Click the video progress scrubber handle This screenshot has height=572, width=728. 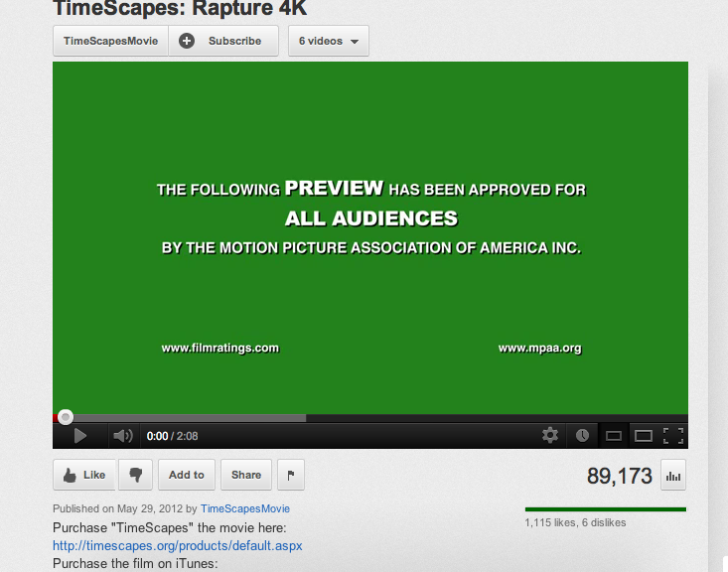pyautogui.click(x=66, y=417)
